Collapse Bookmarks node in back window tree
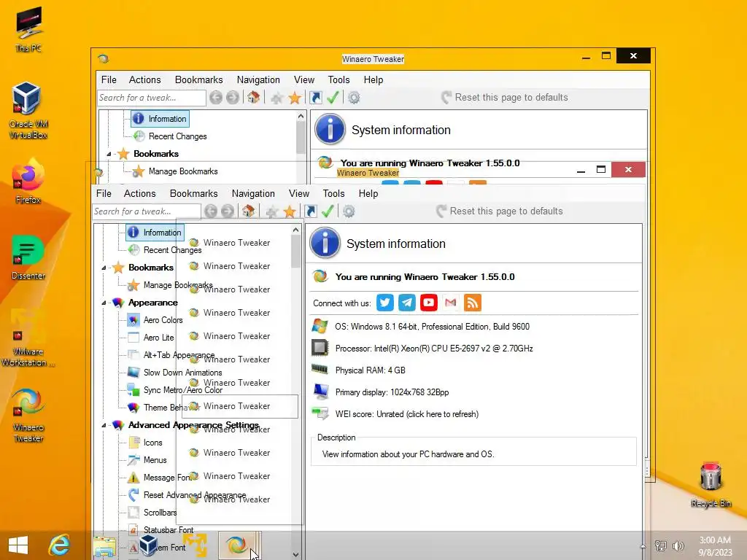This screenshot has width=747, height=560. point(109,154)
